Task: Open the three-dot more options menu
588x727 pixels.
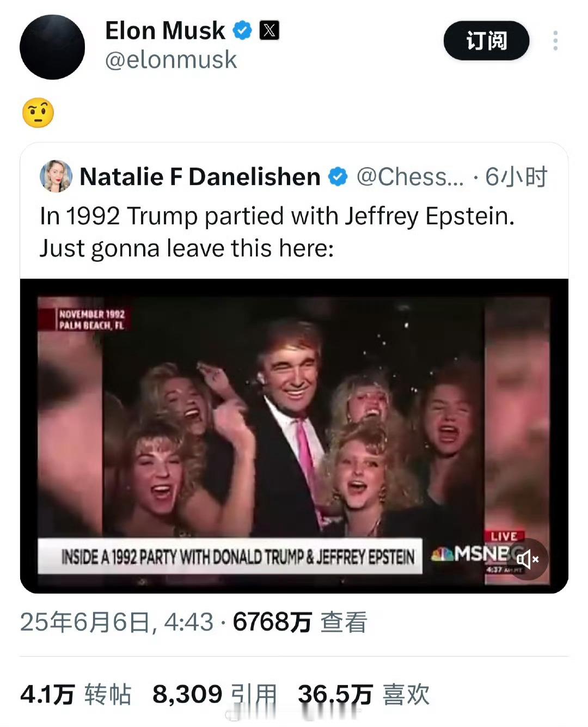Action: [x=555, y=41]
